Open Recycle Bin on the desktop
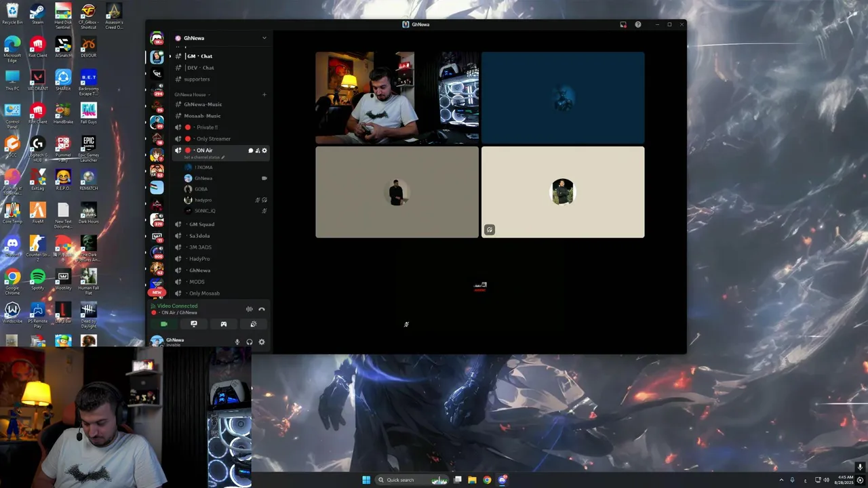Viewport: 868px width, 488px height. pyautogui.click(x=12, y=14)
